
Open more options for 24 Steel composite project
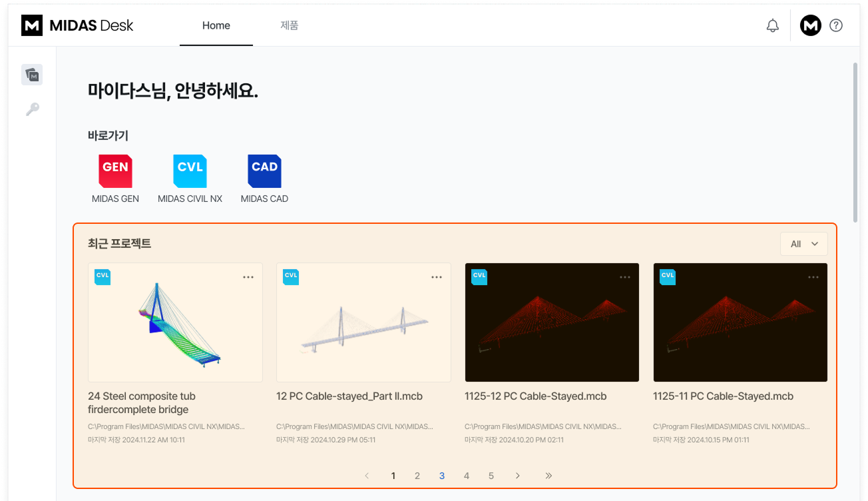(x=248, y=277)
